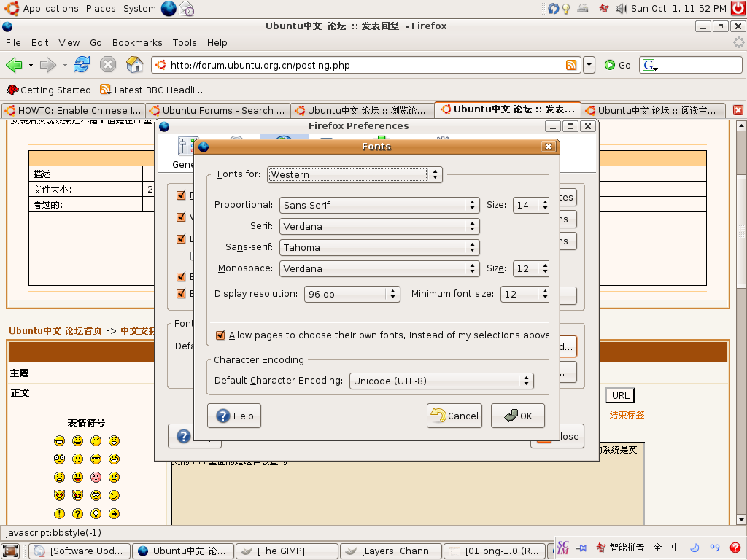Open the File menu
Viewport: 747px width, 560px height.
point(13,43)
